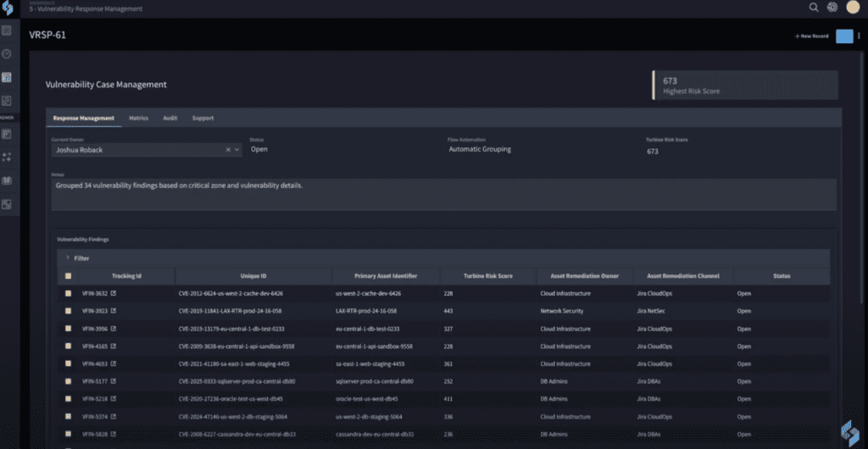Open the VFIN-3632 tracking id link

[x=95, y=293]
